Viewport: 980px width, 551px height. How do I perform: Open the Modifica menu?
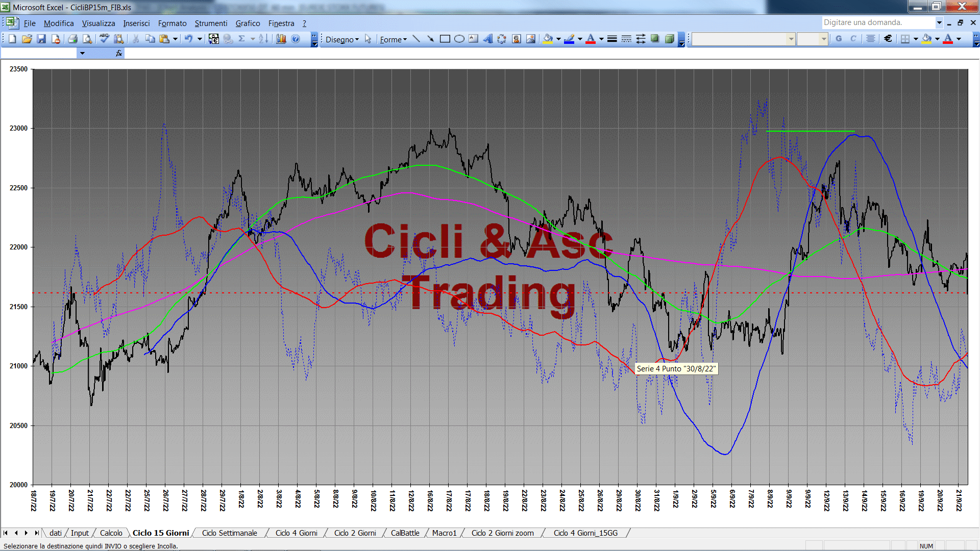pos(59,23)
